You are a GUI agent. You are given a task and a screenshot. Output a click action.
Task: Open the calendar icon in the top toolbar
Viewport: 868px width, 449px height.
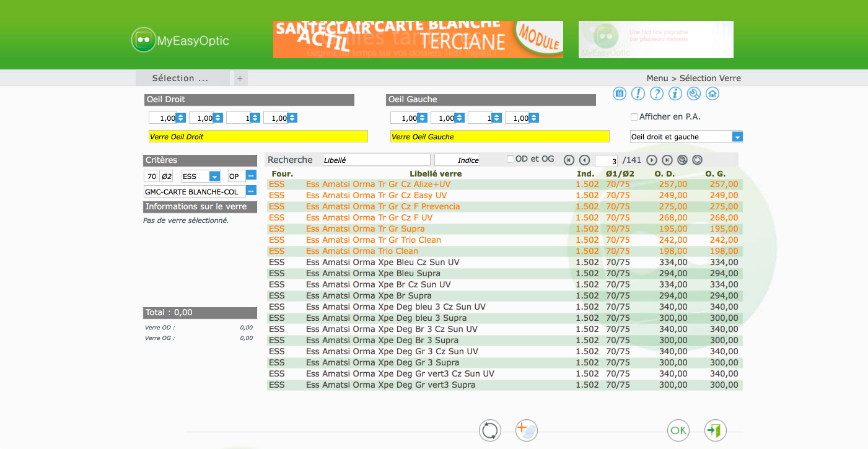point(620,94)
